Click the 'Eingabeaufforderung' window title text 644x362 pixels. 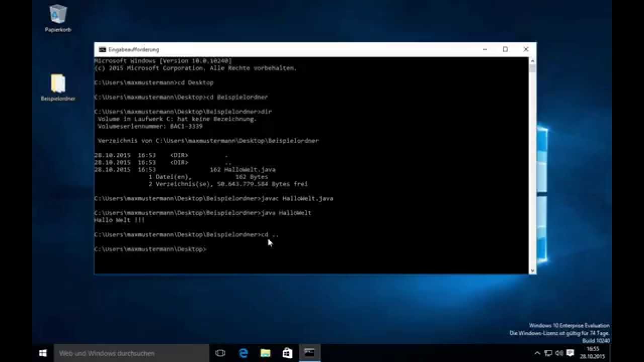[x=134, y=50]
